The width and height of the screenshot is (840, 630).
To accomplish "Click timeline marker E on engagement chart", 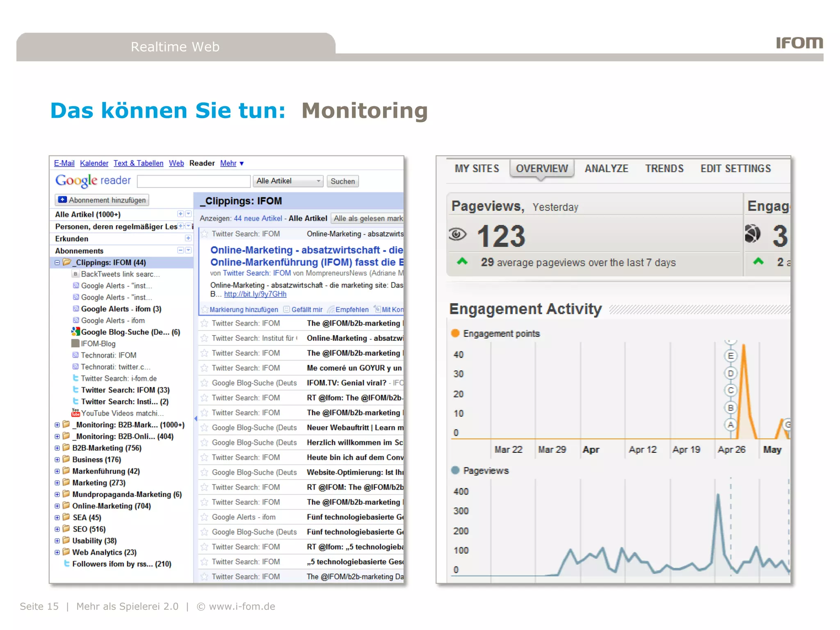I will (x=730, y=356).
